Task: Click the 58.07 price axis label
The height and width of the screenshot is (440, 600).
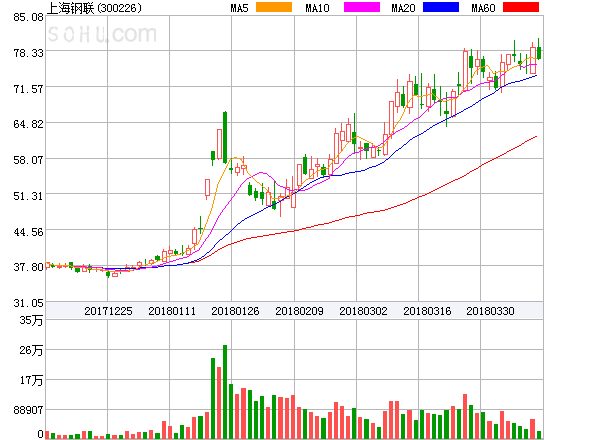Action: tap(28, 160)
